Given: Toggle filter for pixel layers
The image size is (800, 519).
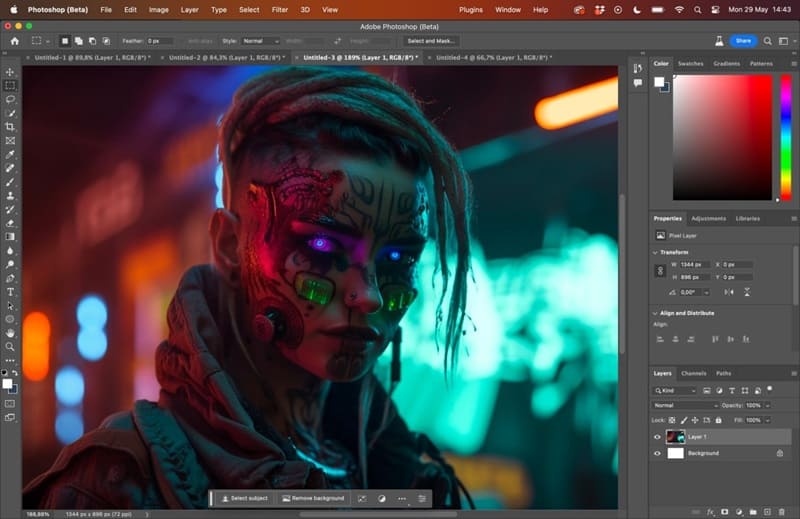Looking at the screenshot, I should 707,390.
